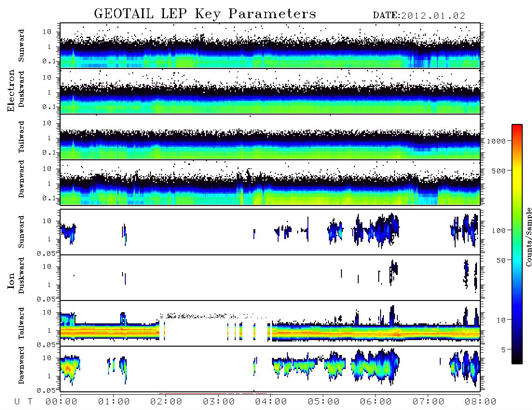Click the red top of the colorbar

(517, 128)
